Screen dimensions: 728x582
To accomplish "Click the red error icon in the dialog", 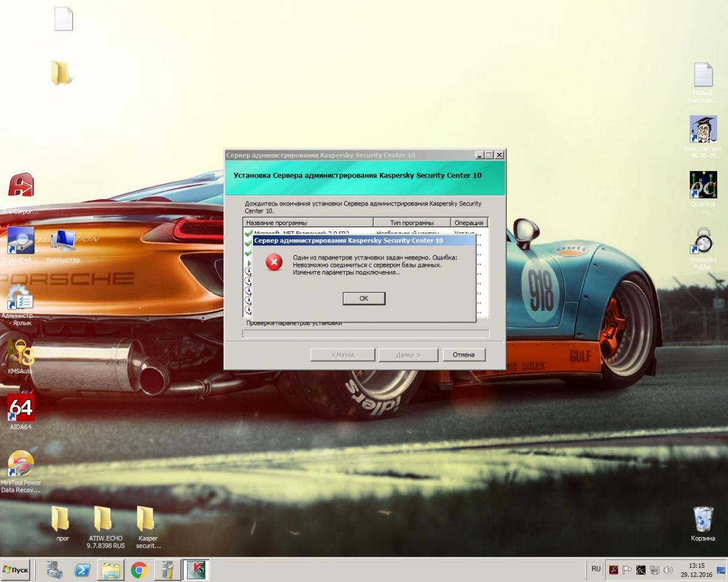I will point(274,262).
